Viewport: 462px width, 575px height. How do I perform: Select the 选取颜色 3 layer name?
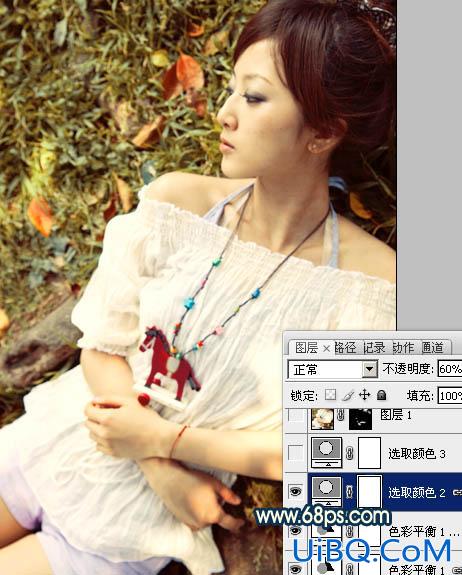[x=417, y=454]
